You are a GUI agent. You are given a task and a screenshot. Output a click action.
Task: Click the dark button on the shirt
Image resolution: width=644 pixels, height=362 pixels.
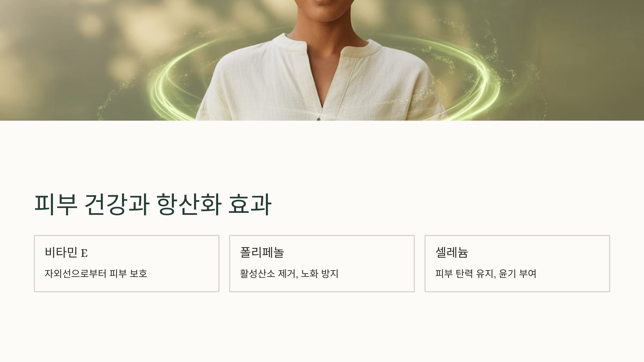(319, 119)
